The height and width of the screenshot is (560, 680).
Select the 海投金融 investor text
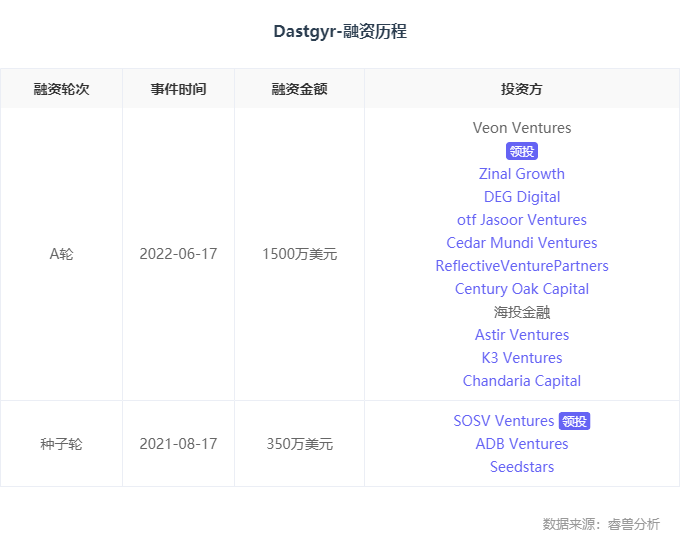pyautogui.click(x=522, y=312)
